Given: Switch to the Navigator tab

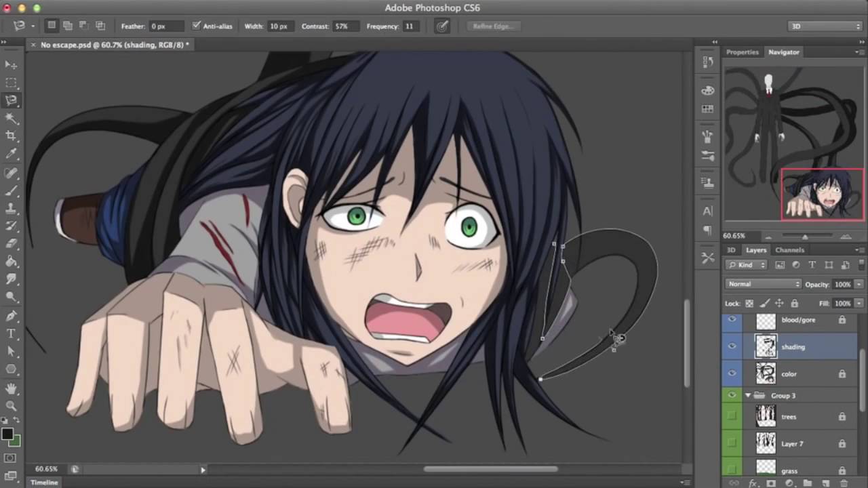Looking at the screenshot, I should (x=784, y=52).
